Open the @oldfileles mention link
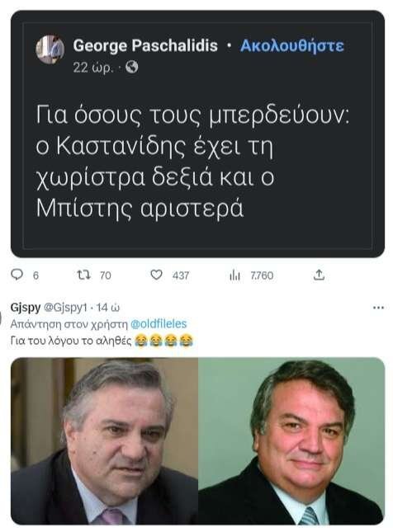Screen dimensions: 393x532 159,323
